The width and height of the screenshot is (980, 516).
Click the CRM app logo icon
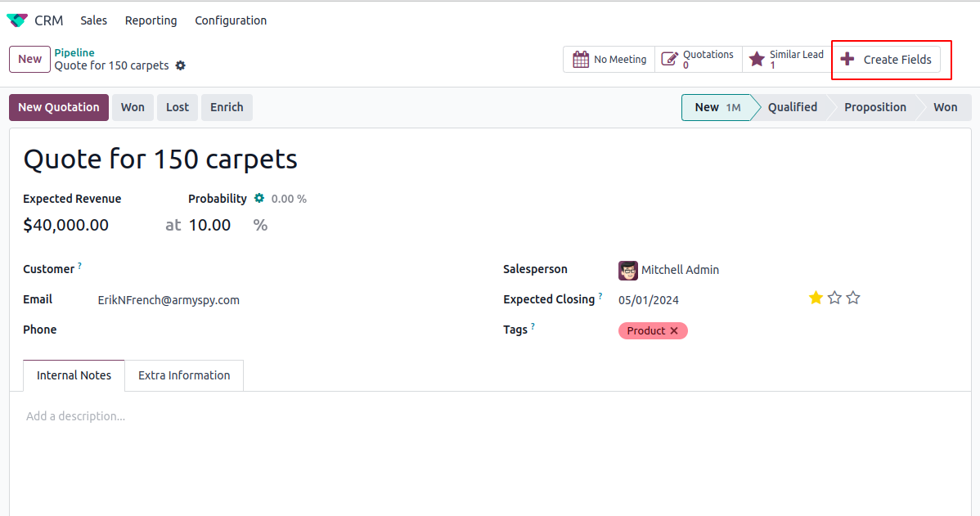click(x=17, y=20)
